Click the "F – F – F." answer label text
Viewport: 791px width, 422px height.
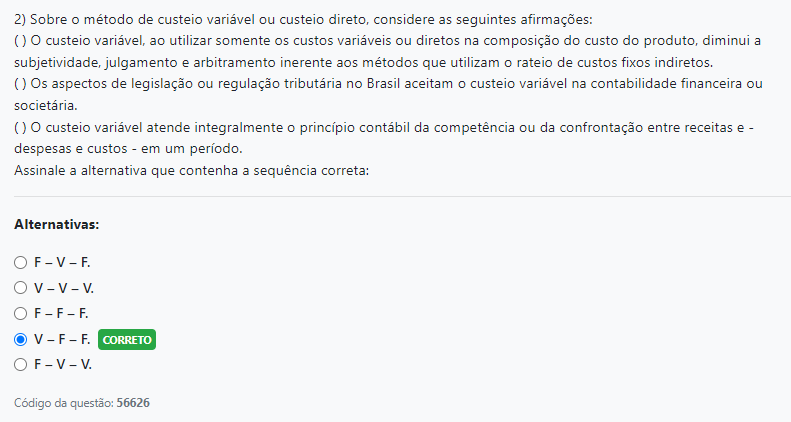[61, 314]
